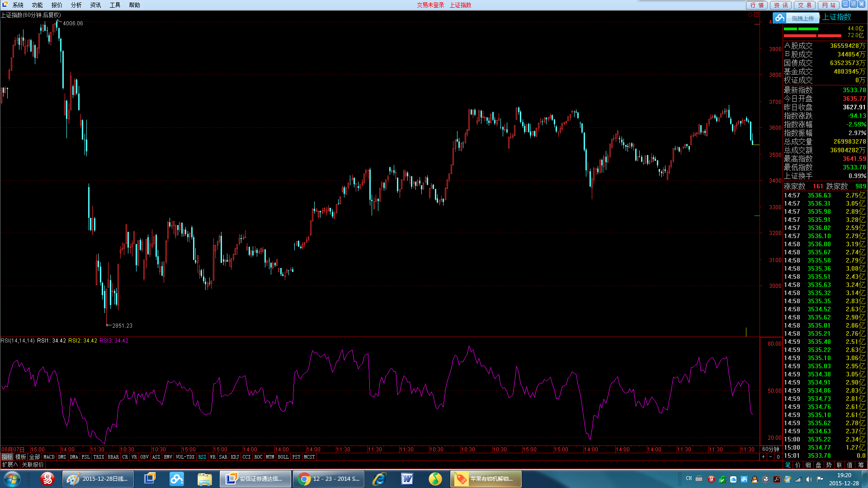Switch indicator to KDJ
The width and height of the screenshot is (868, 488).
[x=235, y=457]
